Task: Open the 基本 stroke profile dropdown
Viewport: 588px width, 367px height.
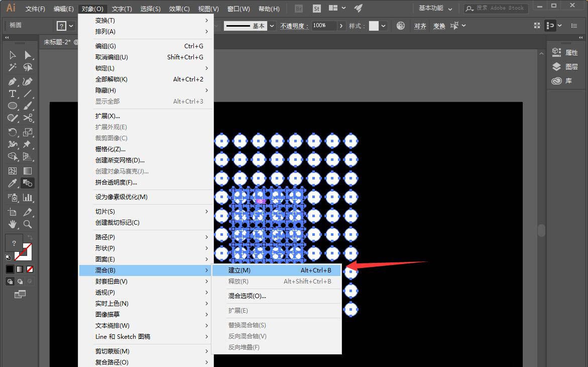Action: pyautogui.click(x=272, y=25)
